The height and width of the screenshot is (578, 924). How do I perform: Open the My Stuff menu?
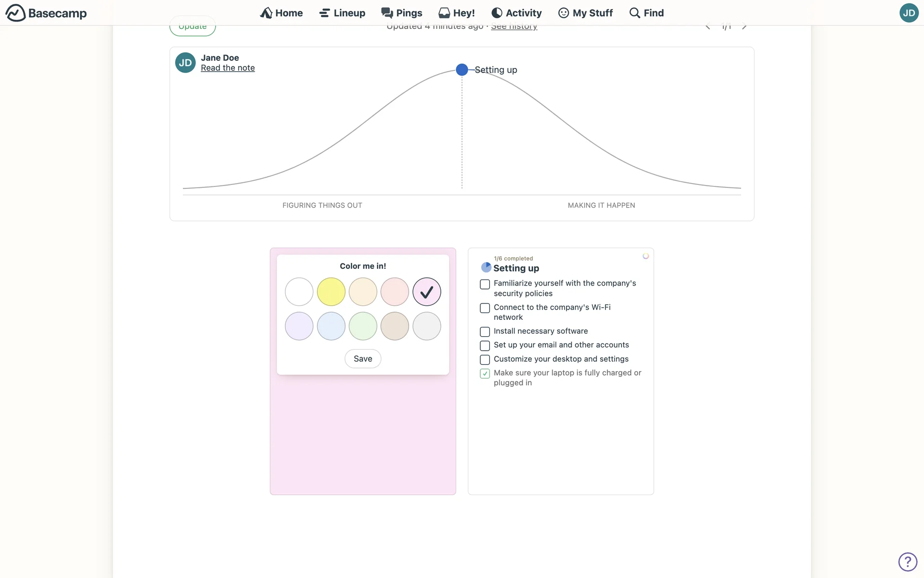[x=585, y=13]
